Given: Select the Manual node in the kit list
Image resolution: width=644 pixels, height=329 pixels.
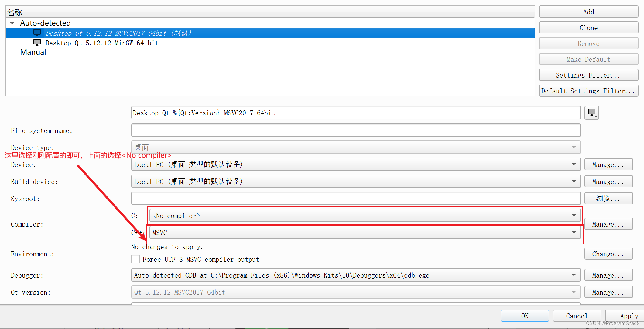Looking at the screenshot, I should [33, 52].
